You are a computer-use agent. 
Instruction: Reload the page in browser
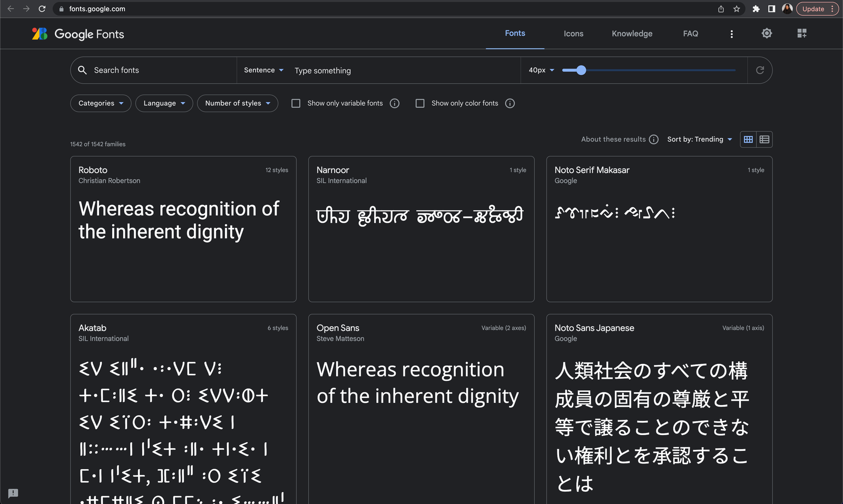point(42,9)
